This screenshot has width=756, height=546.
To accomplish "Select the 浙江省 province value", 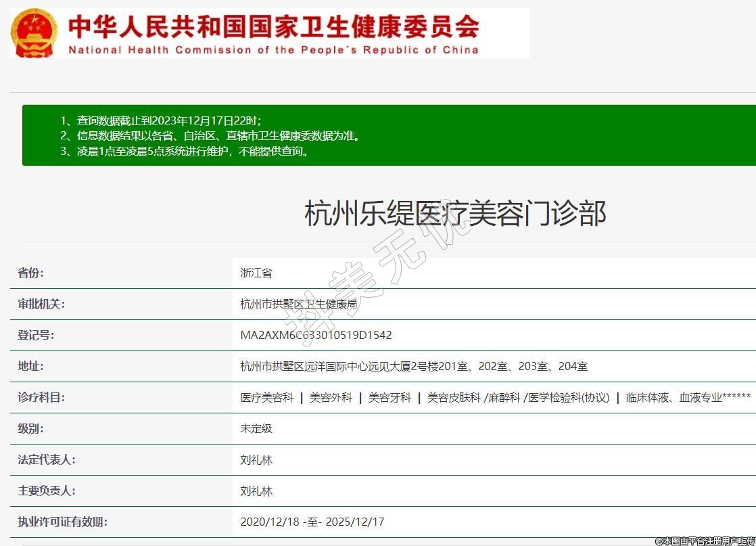I will (256, 273).
